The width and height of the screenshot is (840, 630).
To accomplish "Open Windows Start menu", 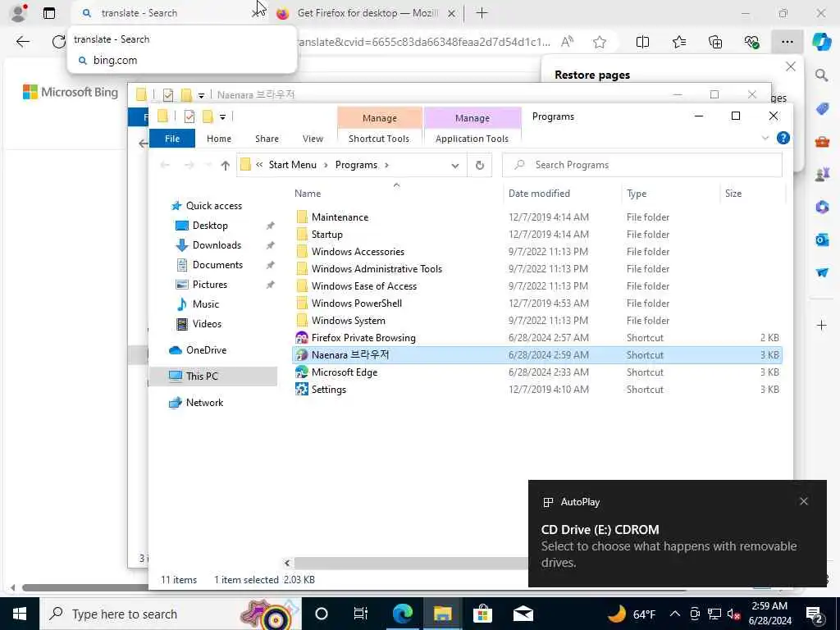I will pos(20,614).
